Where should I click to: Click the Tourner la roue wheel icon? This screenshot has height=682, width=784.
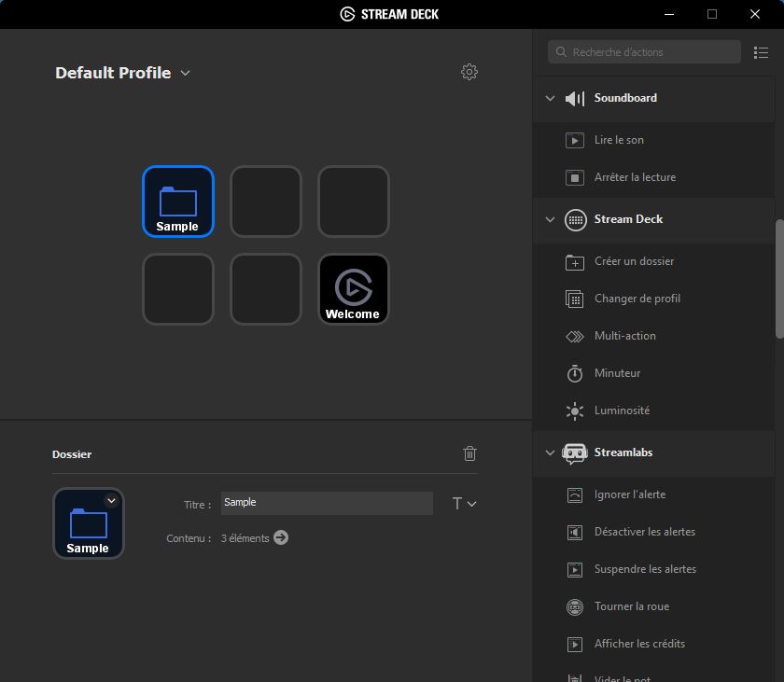click(575, 607)
